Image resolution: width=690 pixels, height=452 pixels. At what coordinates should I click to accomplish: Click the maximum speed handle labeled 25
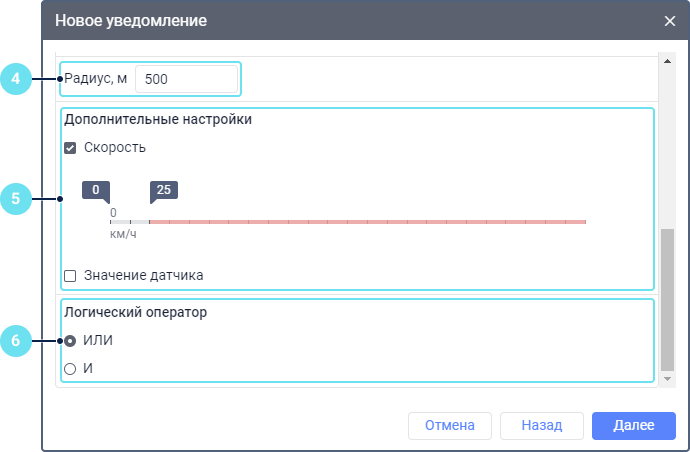point(164,191)
